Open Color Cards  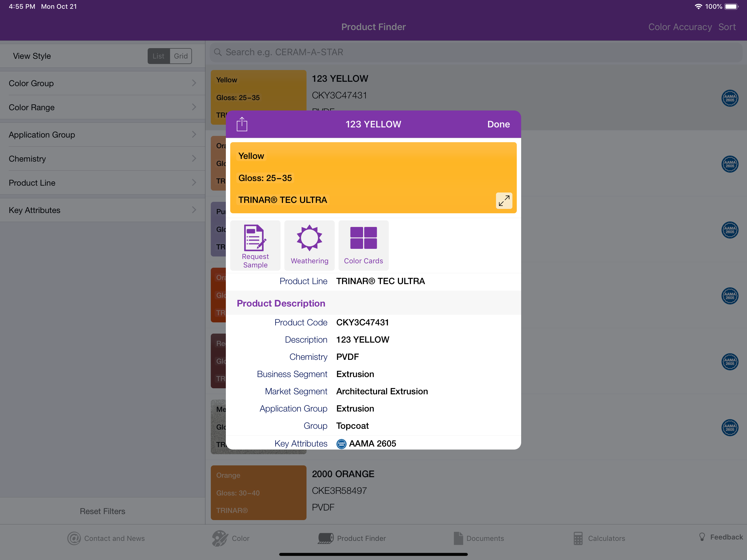[x=363, y=246]
